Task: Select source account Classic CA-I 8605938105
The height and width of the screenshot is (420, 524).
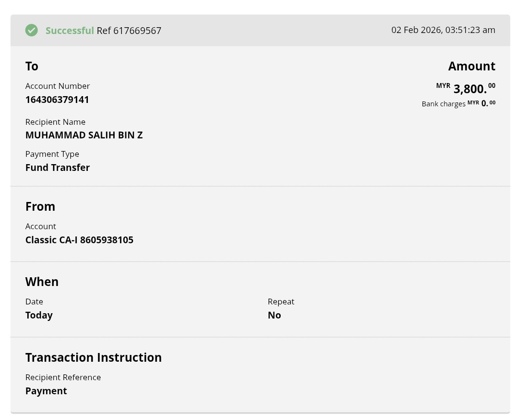Action: point(79,240)
